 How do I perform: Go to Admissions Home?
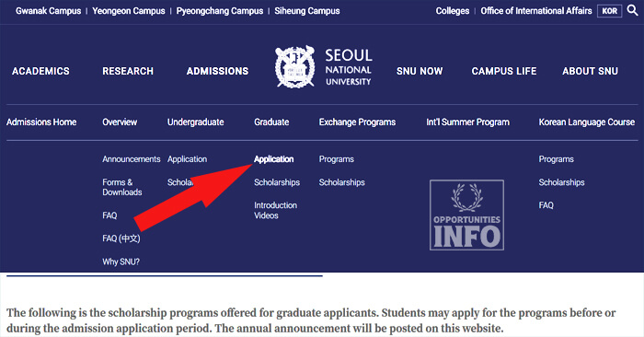pos(41,122)
